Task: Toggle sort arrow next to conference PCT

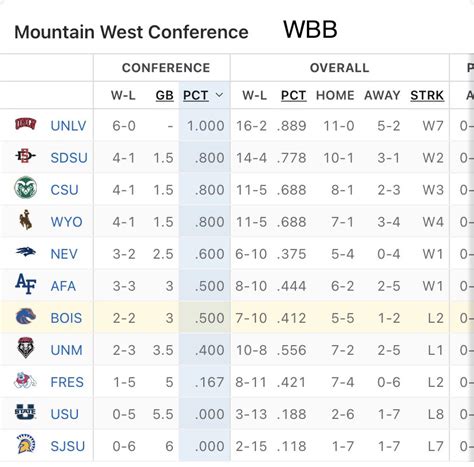Action: [219, 95]
